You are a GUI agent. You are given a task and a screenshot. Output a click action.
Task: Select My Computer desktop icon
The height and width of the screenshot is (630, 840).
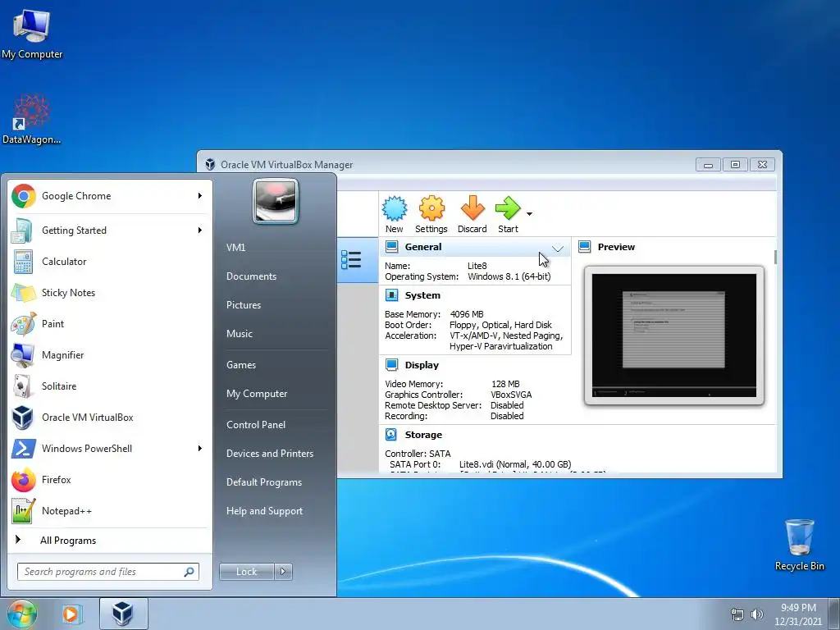coord(32,34)
